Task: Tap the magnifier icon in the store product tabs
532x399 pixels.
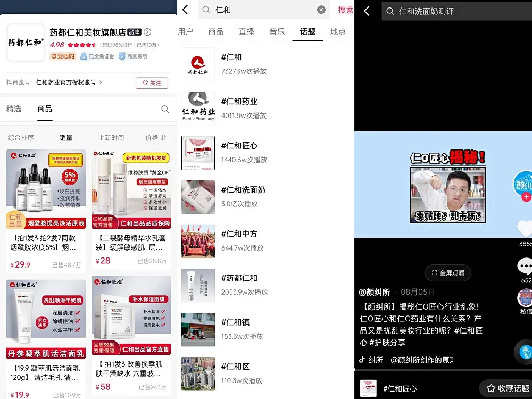Action: [165, 109]
